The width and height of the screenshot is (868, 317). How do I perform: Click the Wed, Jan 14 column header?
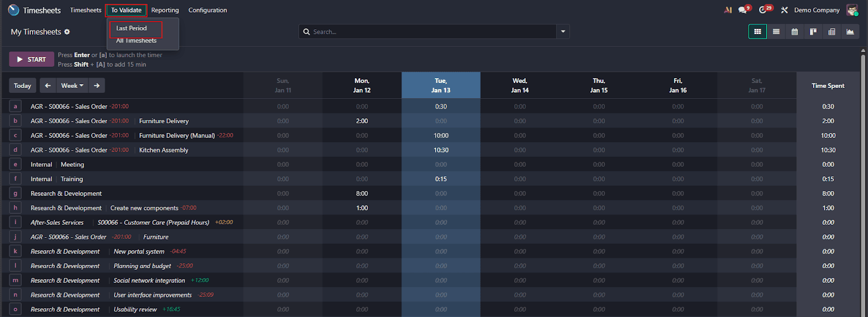point(520,85)
